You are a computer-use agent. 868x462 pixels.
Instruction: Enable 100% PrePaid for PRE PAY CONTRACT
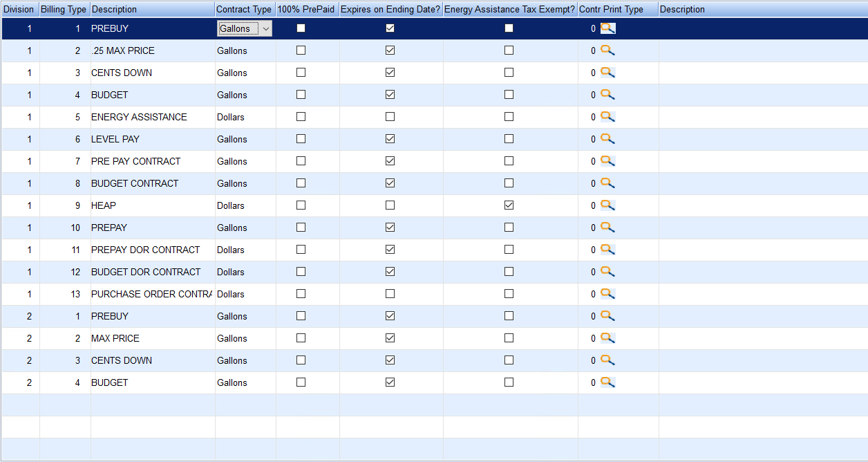[301, 161]
